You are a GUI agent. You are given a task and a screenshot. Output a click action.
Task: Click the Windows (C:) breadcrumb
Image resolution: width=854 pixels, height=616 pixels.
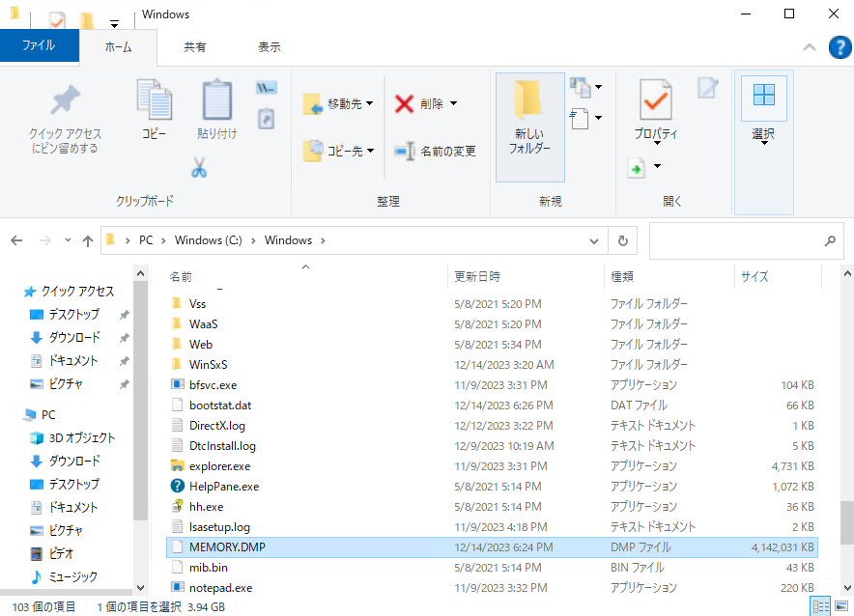coord(208,240)
